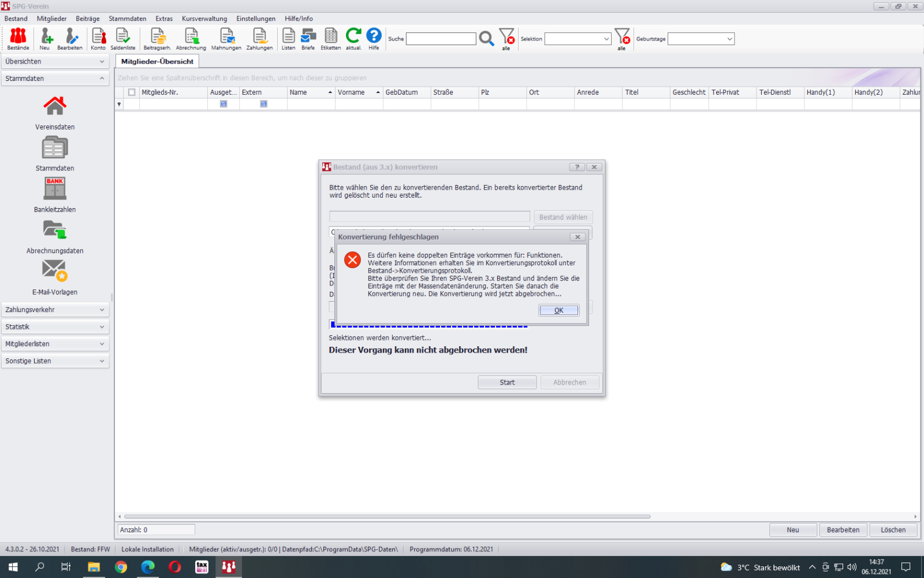This screenshot has height=578, width=924.
Task: Toggle the Ausget... filter checkbox
Action: tap(223, 104)
